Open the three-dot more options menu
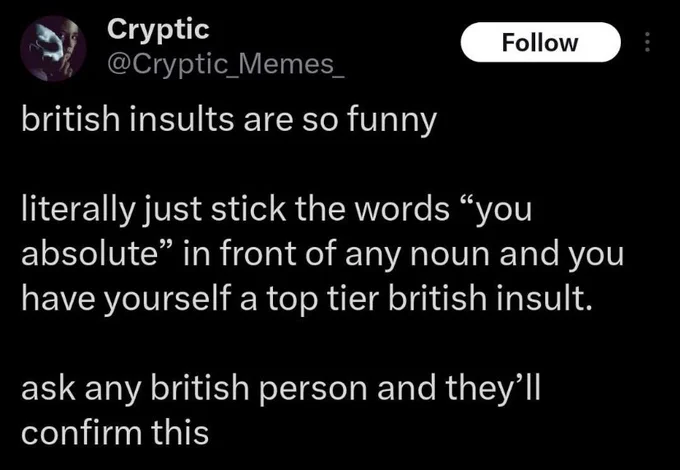The image size is (680, 470). click(x=647, y=42)
